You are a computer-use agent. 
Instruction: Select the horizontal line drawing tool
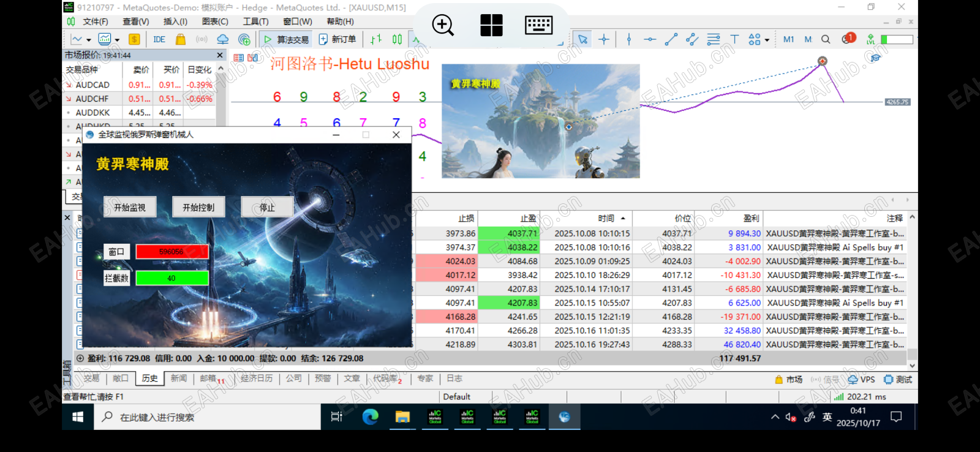click(650, 39)
